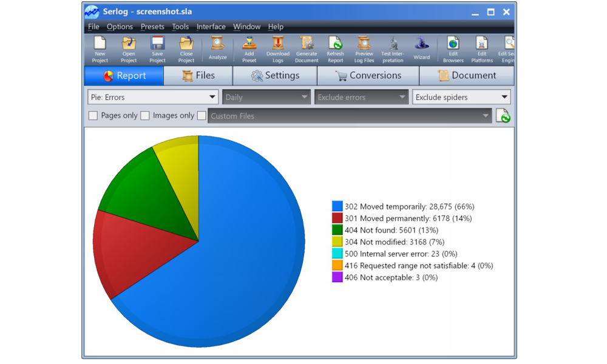This screenshot has height=364, width=607.
Task: Switch to the Settings tab
Action: (275, 76)
